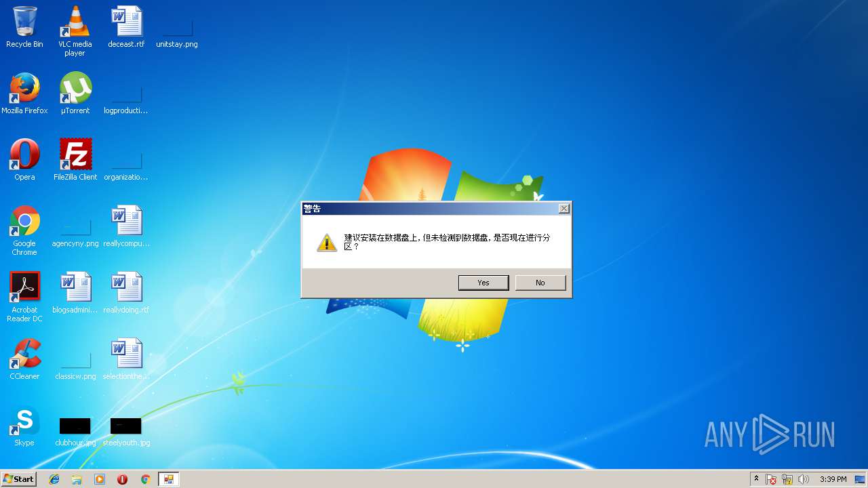Viewport: 868px width, 488px height.
Task: Select the Acrobat Reader DC shortcut
Action: pos(24,297)
